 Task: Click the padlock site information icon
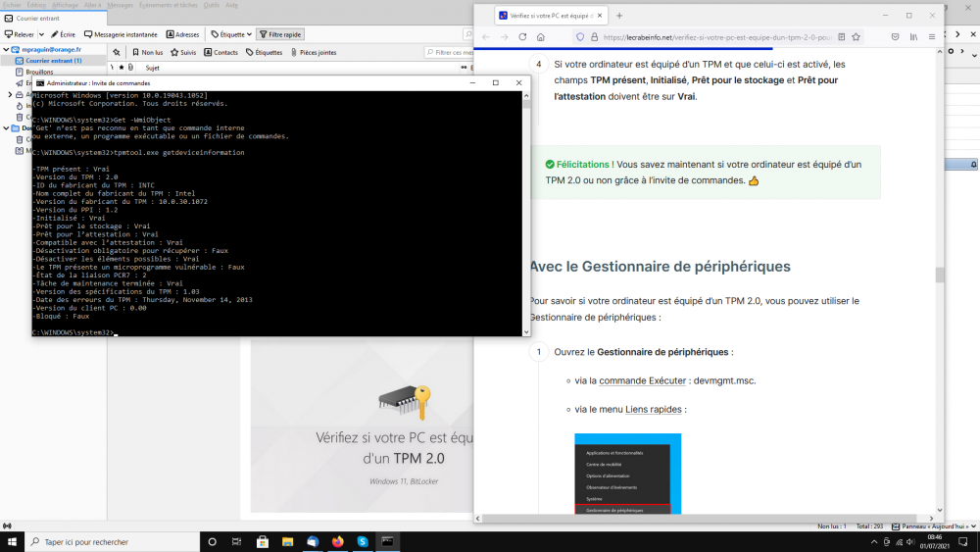click(595, 37)
